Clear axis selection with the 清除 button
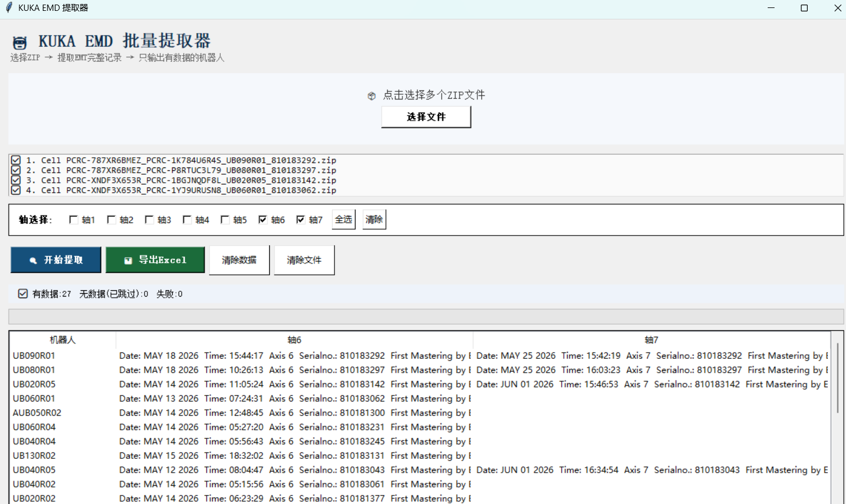Image resolution: width=846 pixels, height=504 pixels. tap(374, 219)
